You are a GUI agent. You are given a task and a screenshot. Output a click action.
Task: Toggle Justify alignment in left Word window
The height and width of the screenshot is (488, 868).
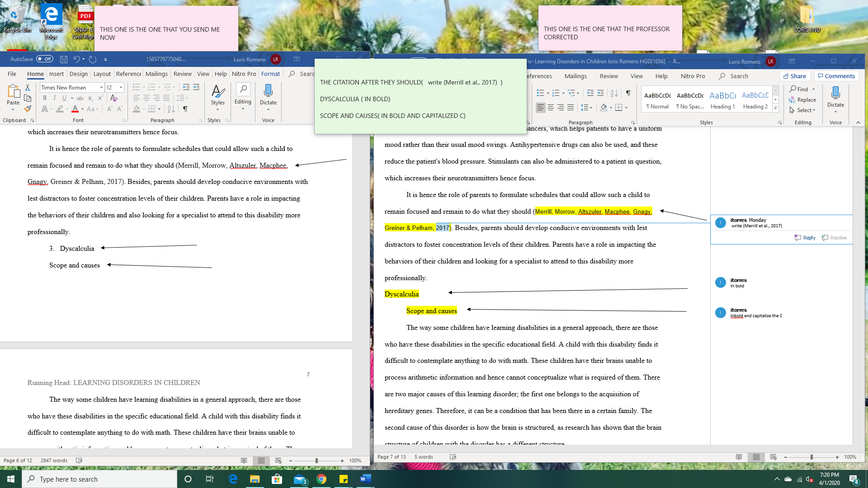166,98
